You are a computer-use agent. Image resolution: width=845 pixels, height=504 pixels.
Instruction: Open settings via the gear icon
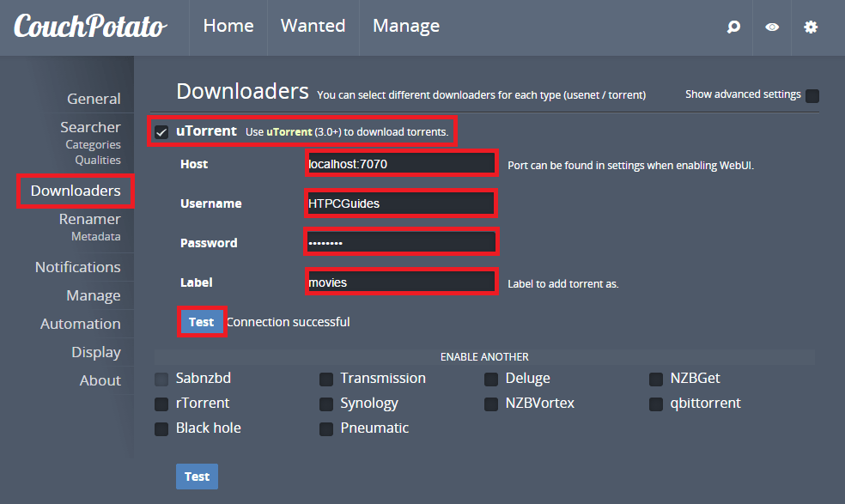tap(811, 27)
